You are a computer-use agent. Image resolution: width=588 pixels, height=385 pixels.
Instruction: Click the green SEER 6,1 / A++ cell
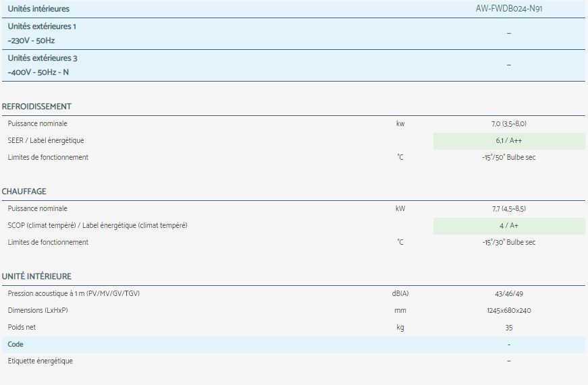click(508, 140)
